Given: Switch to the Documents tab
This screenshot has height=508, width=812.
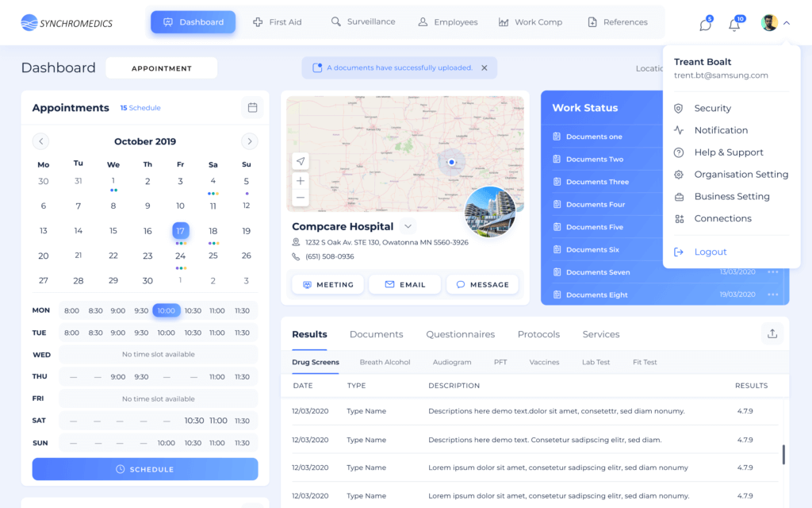Looking at the screenshot, I should (x=376, y=333).
